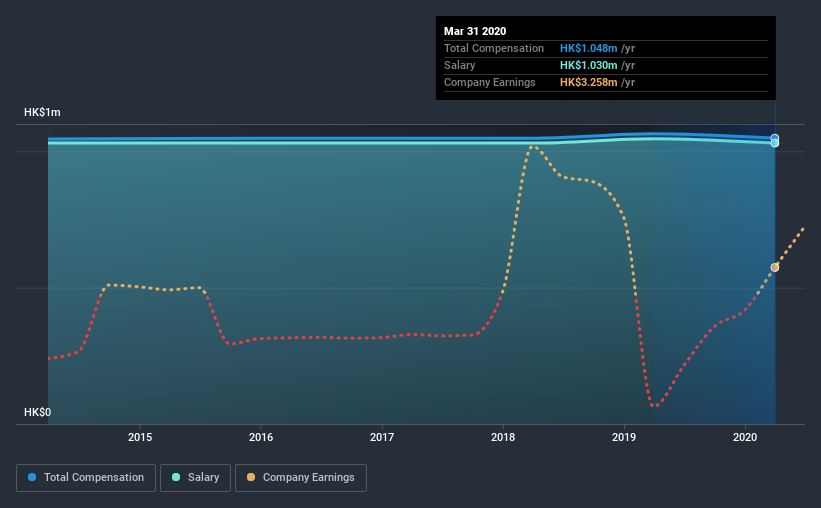Click the Company Earnings data point marker
821x508 pixels.
774,268
